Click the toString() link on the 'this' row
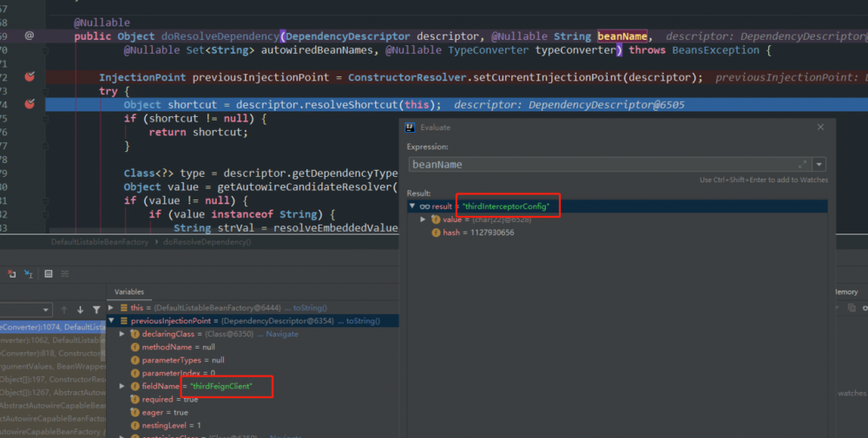The height and width of the screenshot is (438, 868). (x=310, y=308)
